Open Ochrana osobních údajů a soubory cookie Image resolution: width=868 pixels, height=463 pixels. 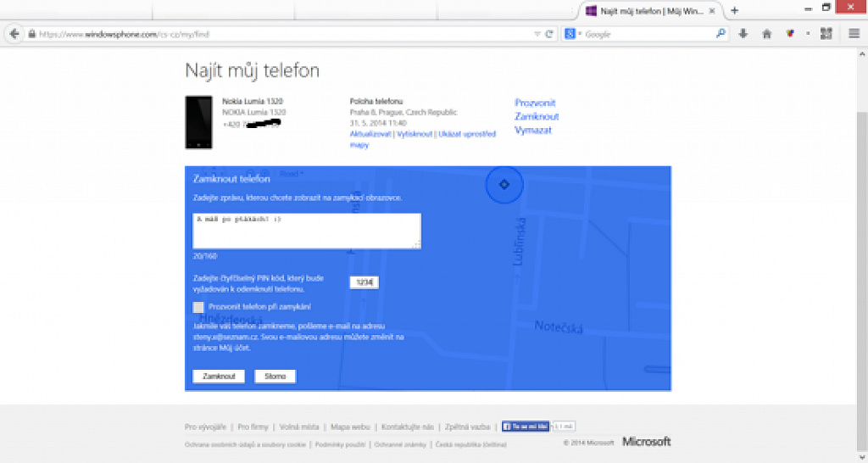click(x=245, y=444)
